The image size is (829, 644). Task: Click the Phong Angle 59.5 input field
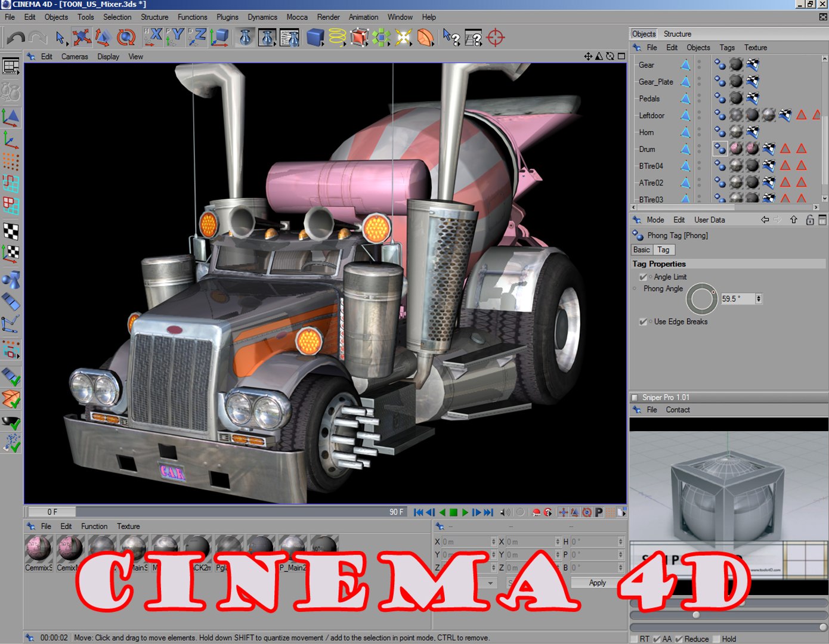738,299
